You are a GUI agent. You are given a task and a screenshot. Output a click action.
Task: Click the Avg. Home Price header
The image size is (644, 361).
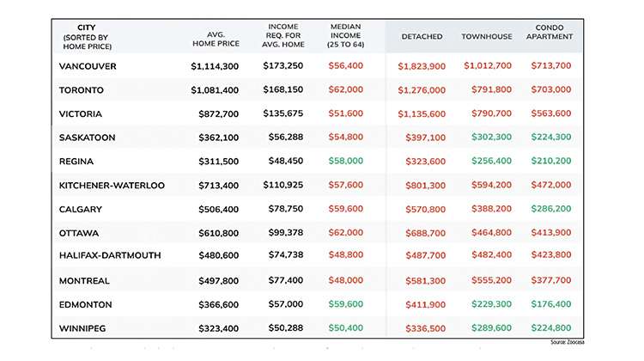click(216, 39)
